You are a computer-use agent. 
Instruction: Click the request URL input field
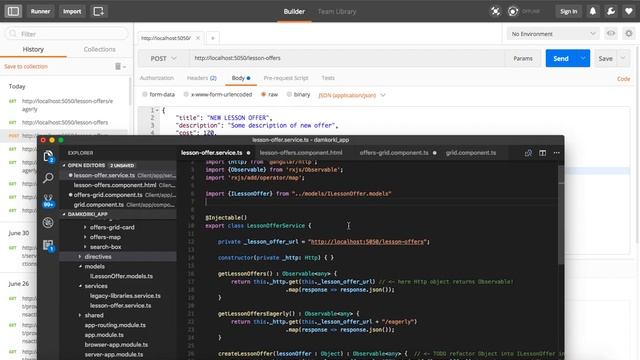[347, 58]
